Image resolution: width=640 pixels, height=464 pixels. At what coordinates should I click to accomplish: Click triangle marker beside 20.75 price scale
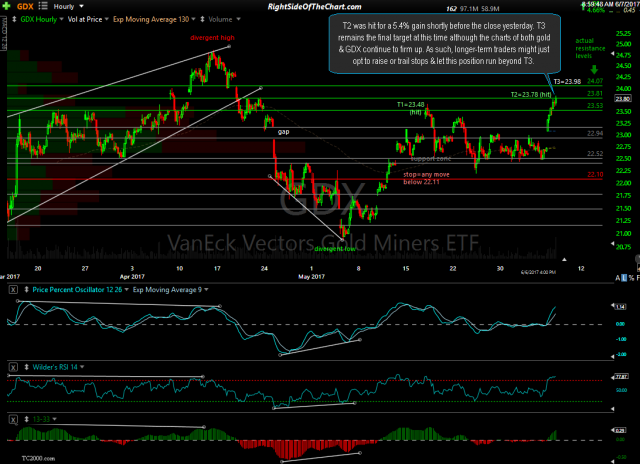click(x=612, y=244)
